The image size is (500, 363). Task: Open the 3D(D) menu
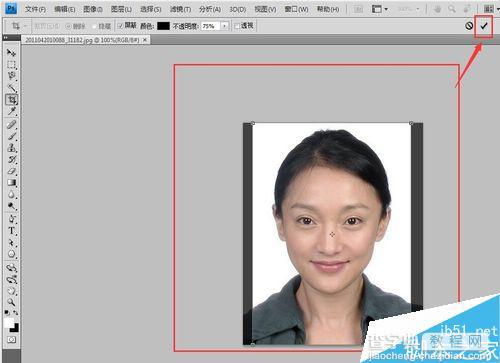(238, 9)
